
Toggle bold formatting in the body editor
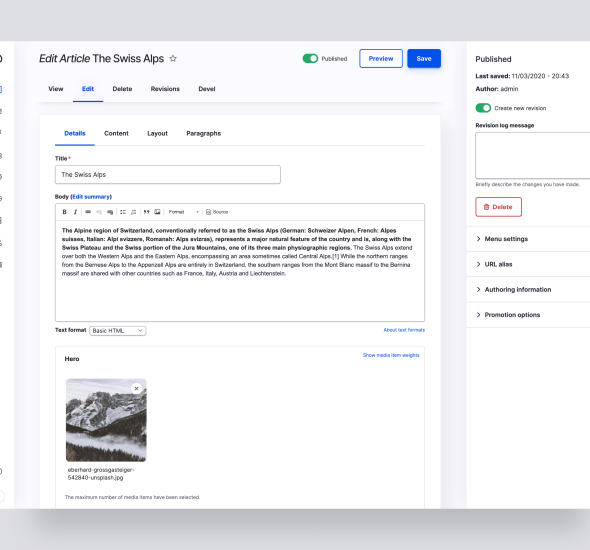pyautogui.click(x=64, y=212)
